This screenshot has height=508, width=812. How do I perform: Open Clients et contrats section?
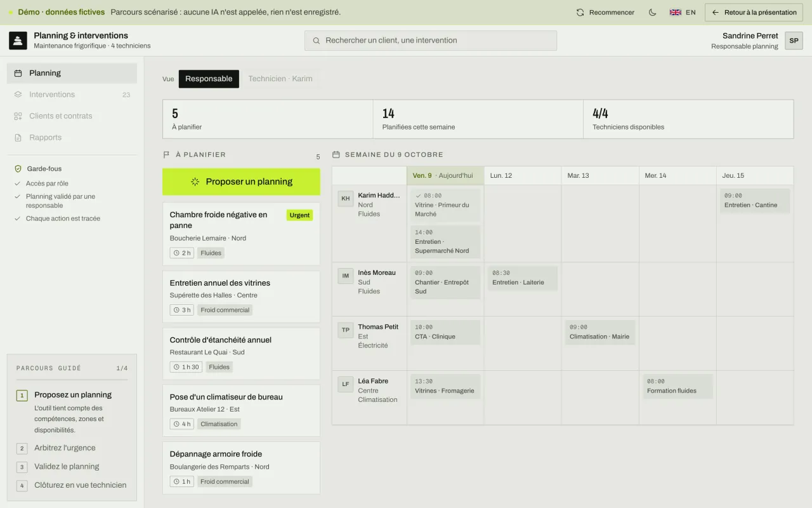coord(72,116)
